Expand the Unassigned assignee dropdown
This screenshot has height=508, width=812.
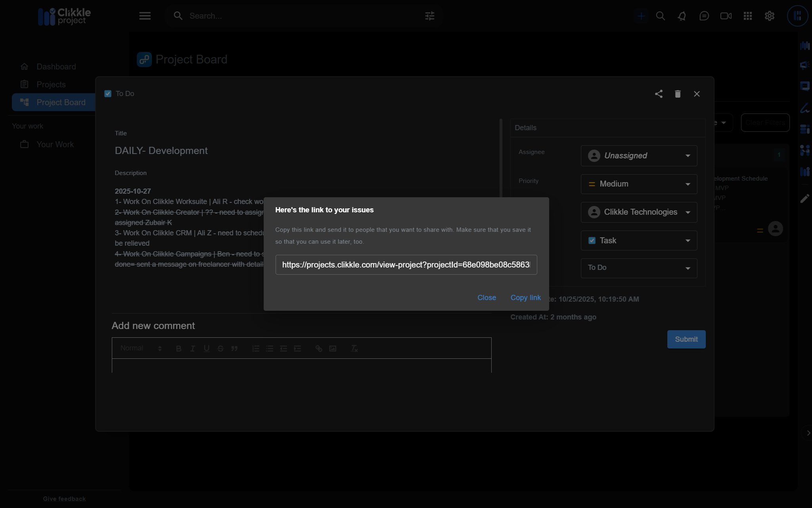(x=639, y=156)
